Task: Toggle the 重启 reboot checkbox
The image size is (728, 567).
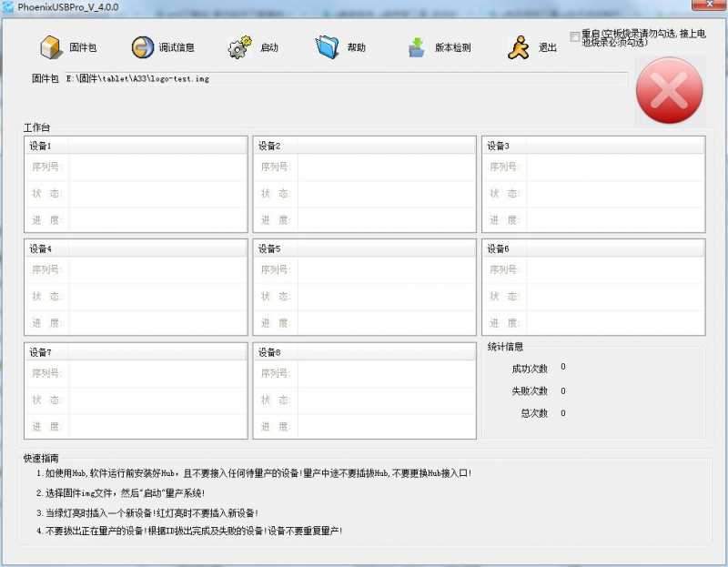Action: pyautogui.click(x=574, y=36)
